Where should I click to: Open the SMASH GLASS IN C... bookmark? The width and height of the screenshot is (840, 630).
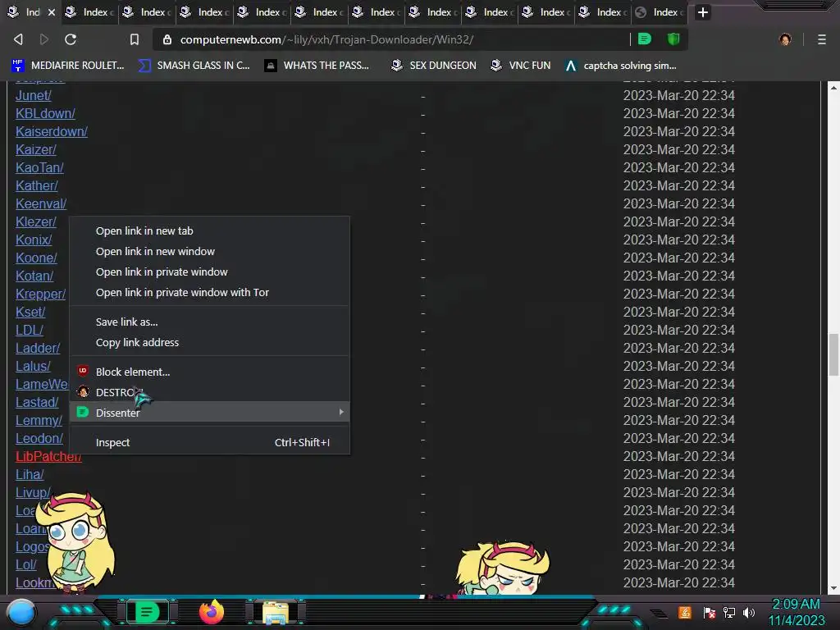tap(194, 66)
